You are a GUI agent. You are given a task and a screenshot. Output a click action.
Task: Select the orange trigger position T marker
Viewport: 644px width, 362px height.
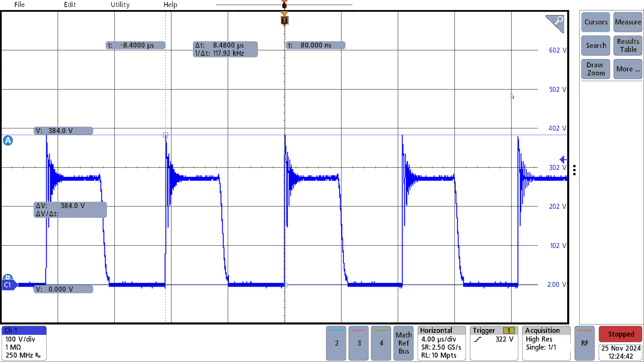[x=284, y=20]
